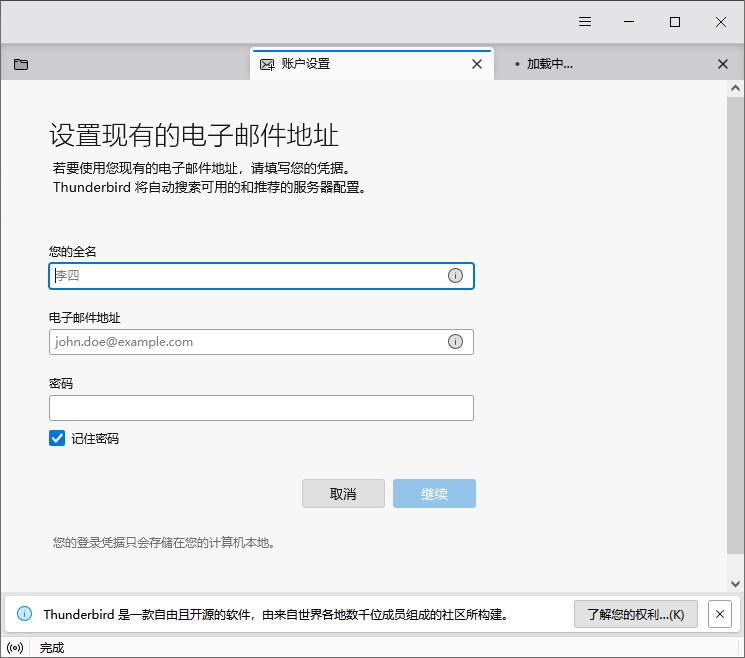The height and width of the screenshot is (658, 745).
Task: Click the scrollbar down arrow
Action: point(735,583)
